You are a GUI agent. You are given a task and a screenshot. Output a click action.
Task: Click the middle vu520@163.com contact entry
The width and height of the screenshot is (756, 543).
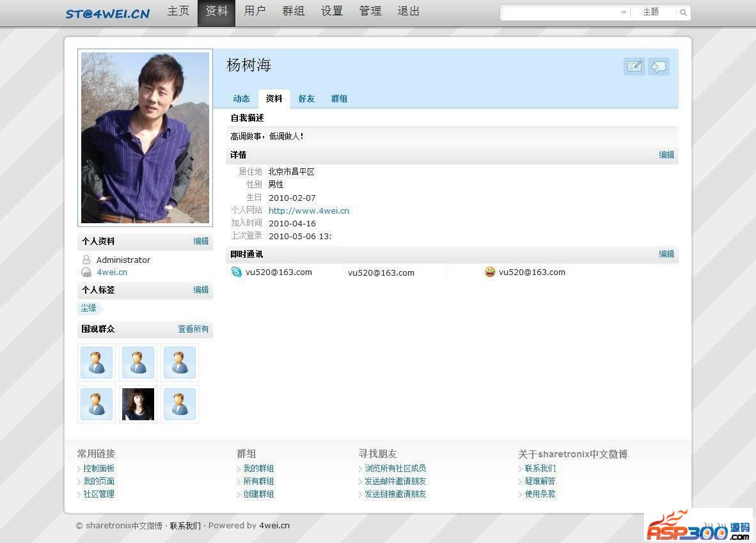(381, 272)
